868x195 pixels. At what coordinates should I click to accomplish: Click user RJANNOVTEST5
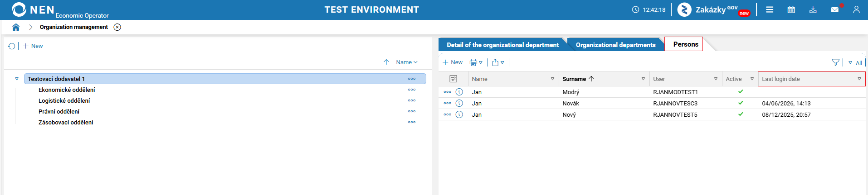(675, 114)
